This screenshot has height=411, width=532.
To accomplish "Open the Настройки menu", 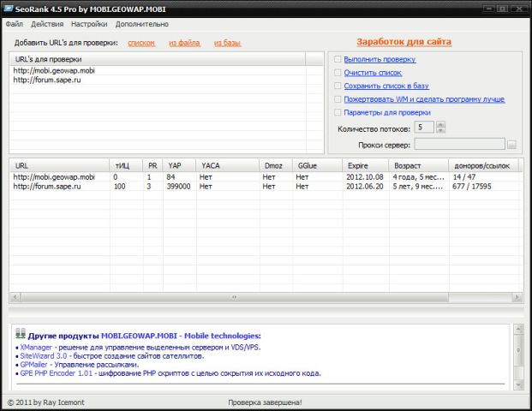I will 89,24.
